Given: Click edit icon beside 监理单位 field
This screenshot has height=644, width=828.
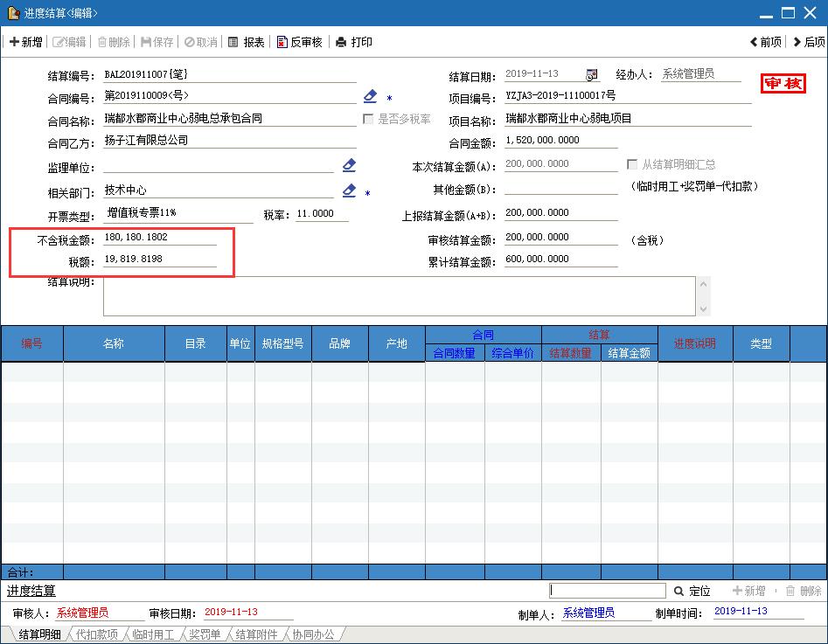Looking at the screenshot, I should (350, 165).
